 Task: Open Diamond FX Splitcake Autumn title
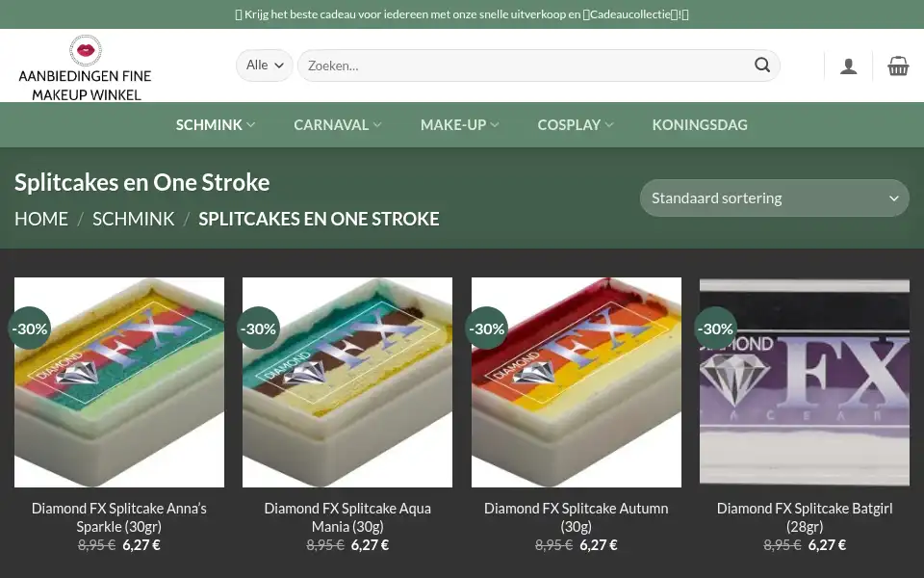tap(577, 517)
